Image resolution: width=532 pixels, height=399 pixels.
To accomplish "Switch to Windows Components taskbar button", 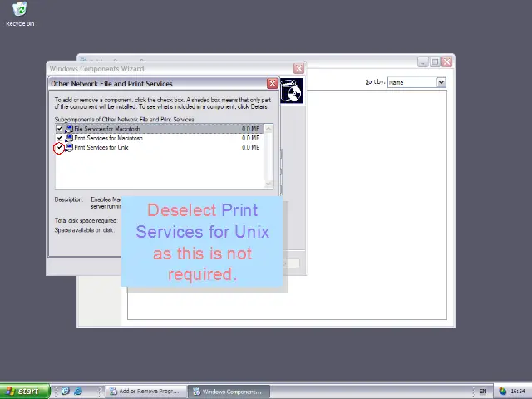I will 229,392.
